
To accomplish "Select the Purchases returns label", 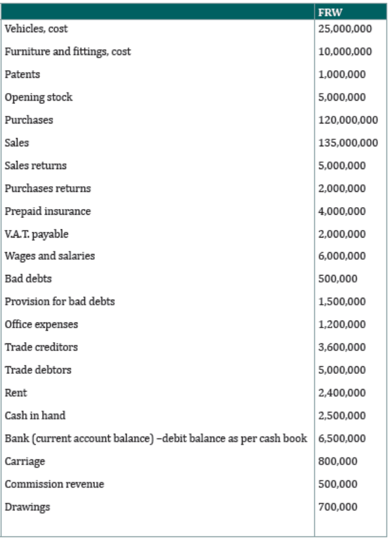I will pyautogui.click(x=47, y=188).
